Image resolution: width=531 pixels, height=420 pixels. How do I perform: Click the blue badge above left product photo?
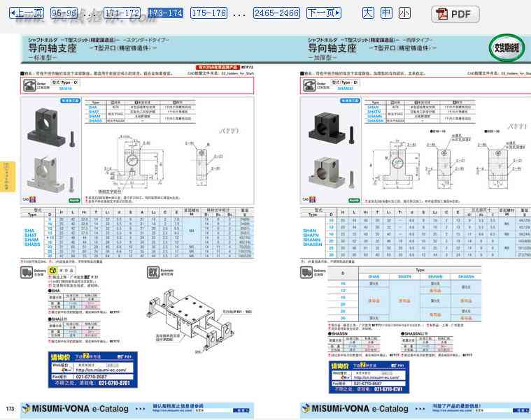click(70, 101)
